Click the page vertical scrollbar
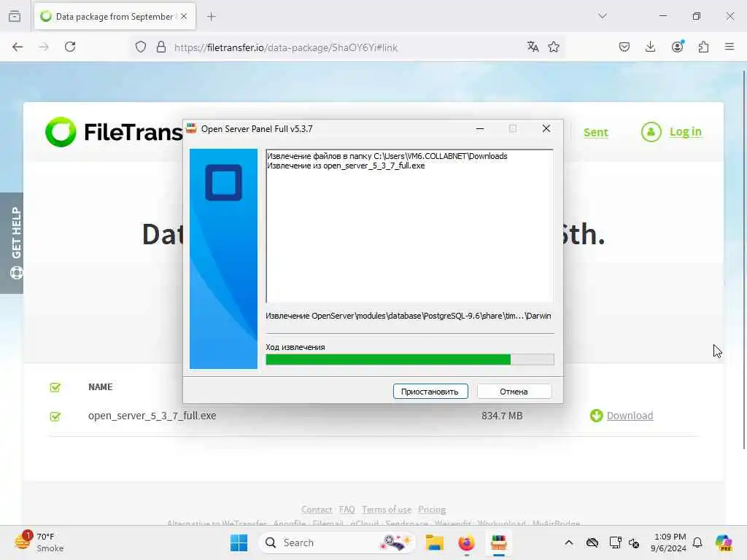The image size is (747, 560). [744, 260]
